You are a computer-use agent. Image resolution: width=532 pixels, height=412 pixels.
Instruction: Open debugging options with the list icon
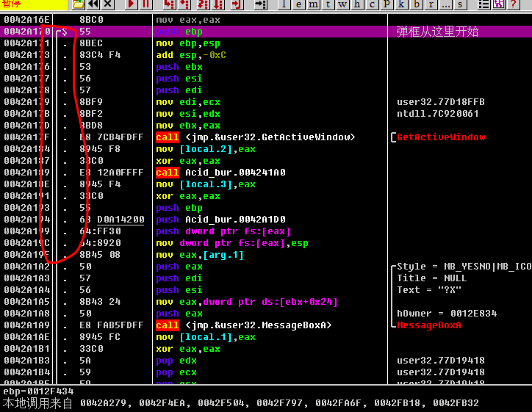(484, 4)
